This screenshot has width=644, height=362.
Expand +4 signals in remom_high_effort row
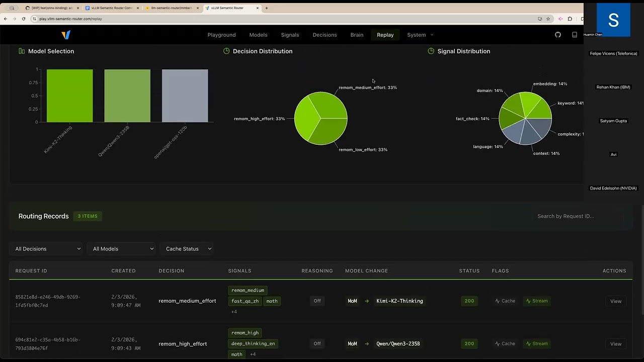pos(253,354)
